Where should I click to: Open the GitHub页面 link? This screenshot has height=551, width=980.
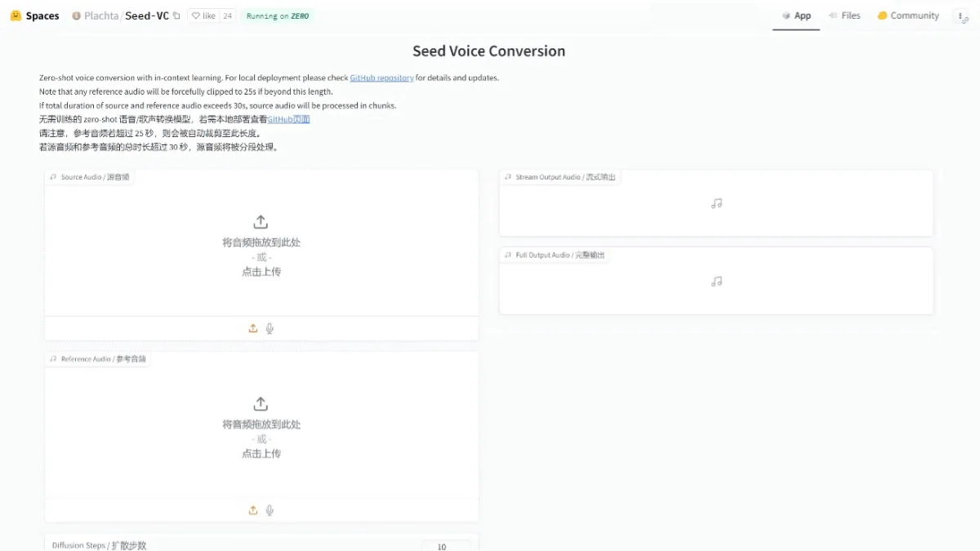289,119
